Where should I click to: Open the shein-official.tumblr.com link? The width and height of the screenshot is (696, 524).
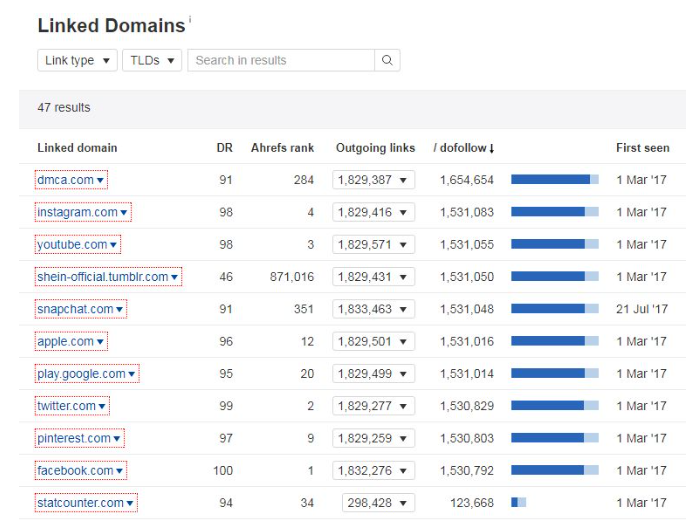(x=102, y=277)
